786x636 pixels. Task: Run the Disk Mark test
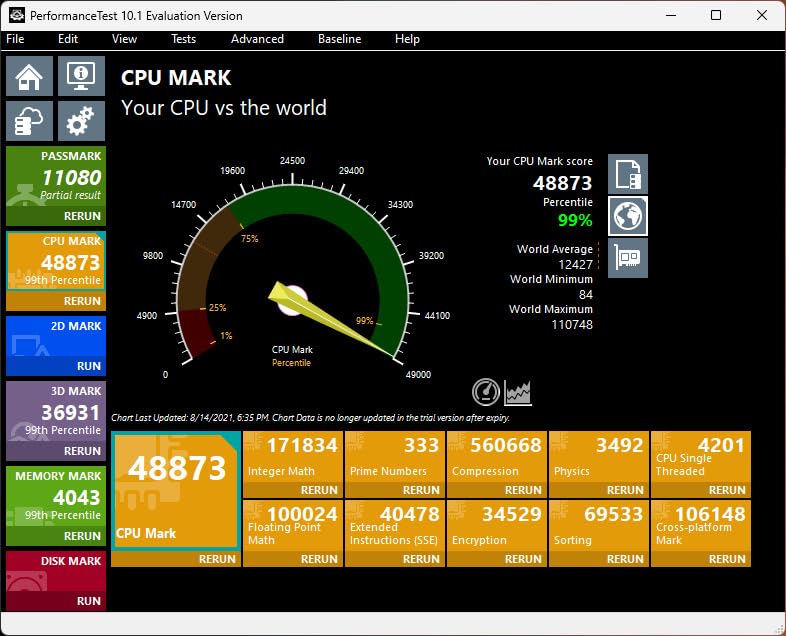click(89, 601)
